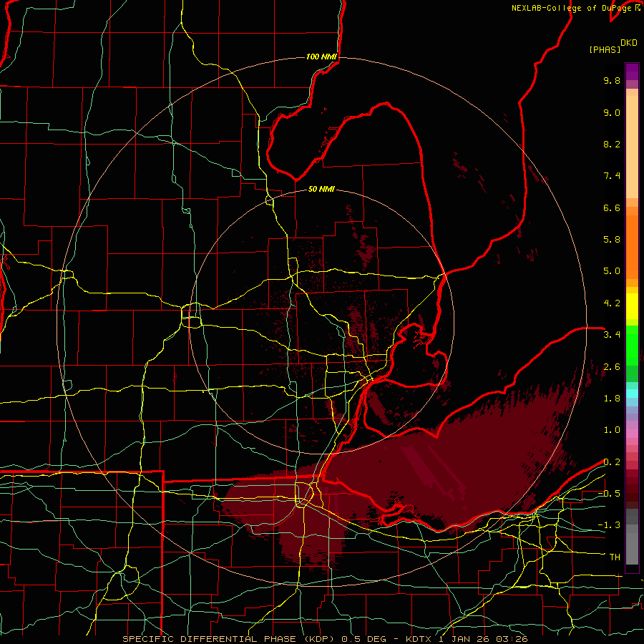Click the Specific Differential Phase caption text
Image resolution: width=644 pixels, height=644 pixels.
point(325,639)
